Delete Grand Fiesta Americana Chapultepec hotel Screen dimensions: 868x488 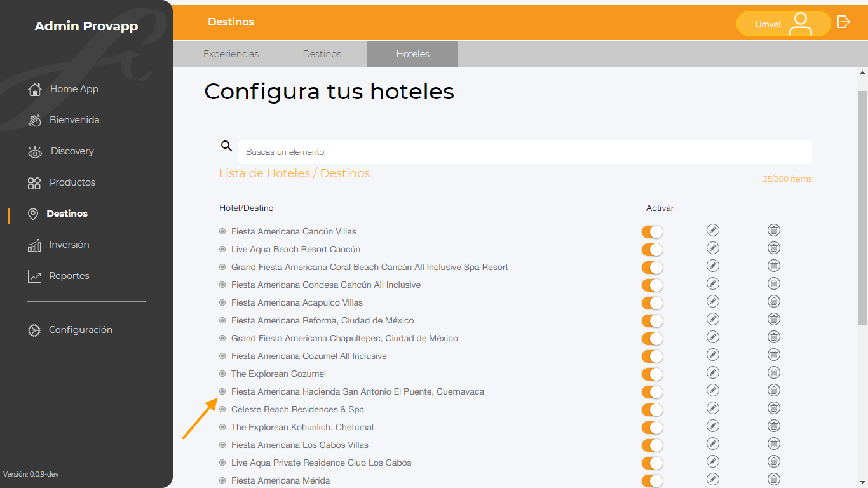[774, 337]
